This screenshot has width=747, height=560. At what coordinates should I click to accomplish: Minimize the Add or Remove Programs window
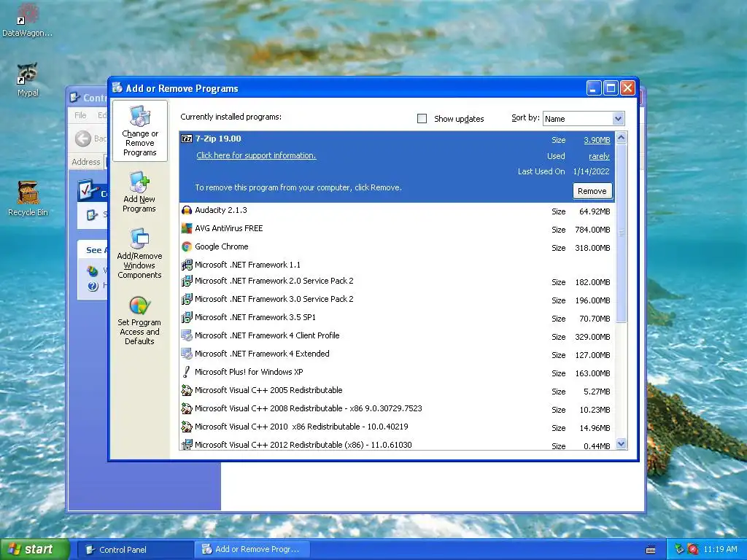tap(594, 88)
